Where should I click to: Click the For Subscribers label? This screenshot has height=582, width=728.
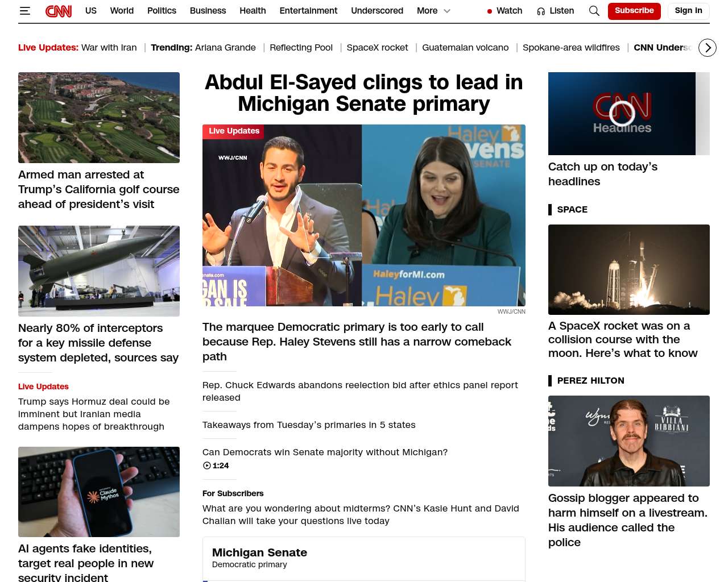pyautogui.click(x=233, y=493)
